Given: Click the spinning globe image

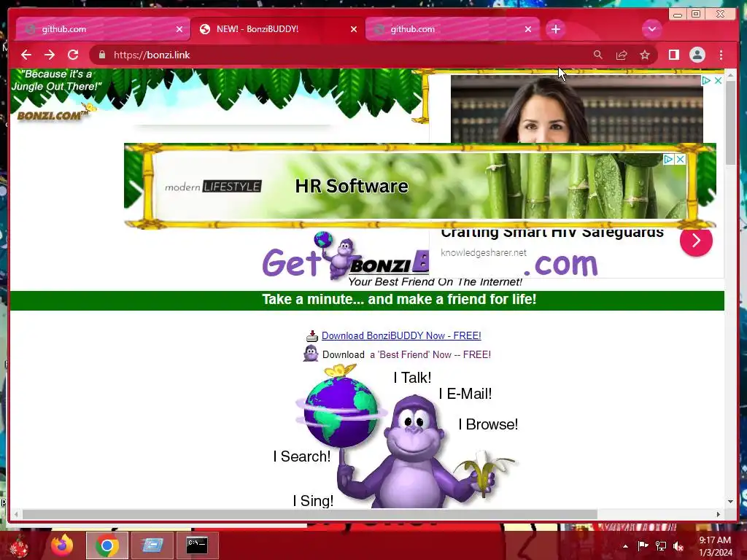Looking at the screenshot, I should click(x=341, y=411).
